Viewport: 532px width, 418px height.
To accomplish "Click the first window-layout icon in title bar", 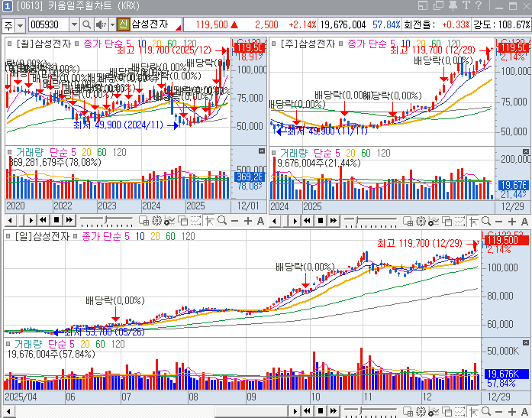I will tap(423, 6).
